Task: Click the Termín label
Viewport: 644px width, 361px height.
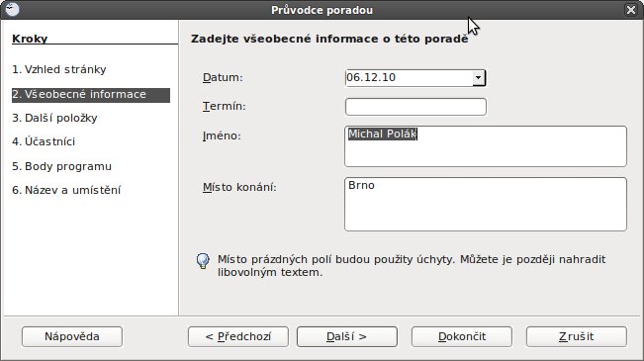Action: (225, 107)
